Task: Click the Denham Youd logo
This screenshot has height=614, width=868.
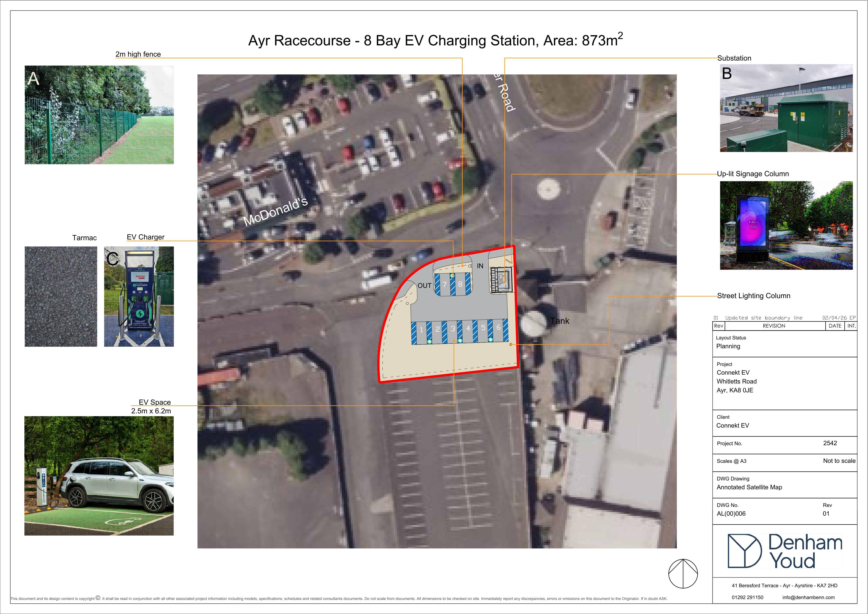Action: pyautogui.click(x=785, y=551)
